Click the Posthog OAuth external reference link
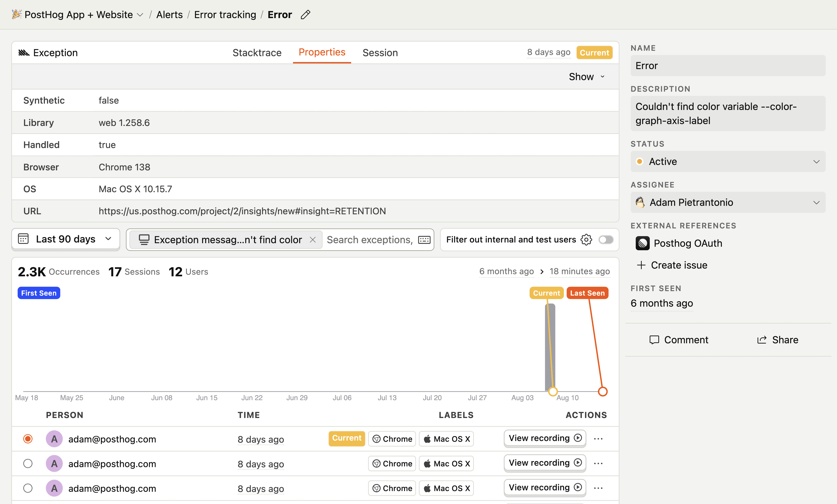This screenshot has height=504, width=837. click(679, 243)
